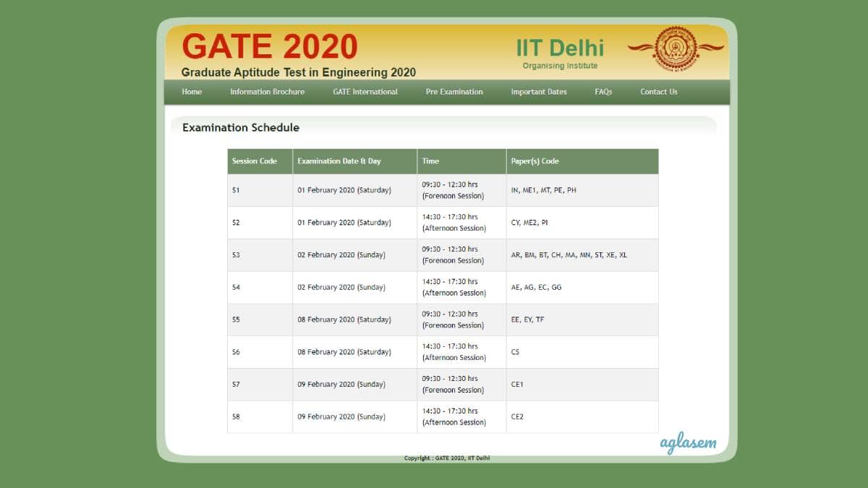Open the Home menu item
This screenshot has width=868, height=488.
point(191,92)
